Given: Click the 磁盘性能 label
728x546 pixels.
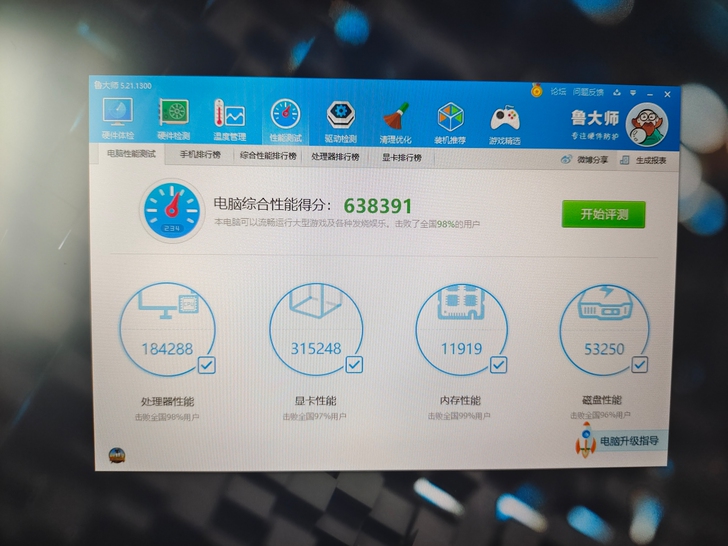Looking at the screenshot, I should pyautogui.click(x=602, y=399).
